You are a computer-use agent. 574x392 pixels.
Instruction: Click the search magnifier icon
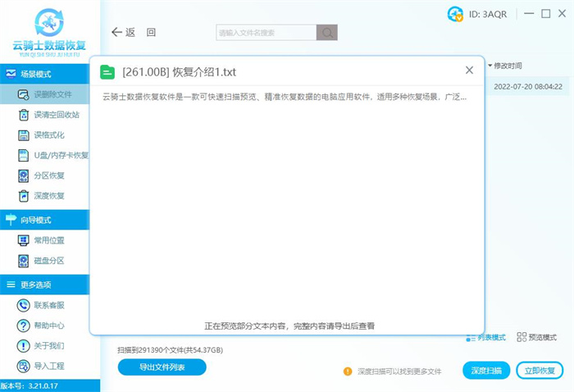(328, 33)
